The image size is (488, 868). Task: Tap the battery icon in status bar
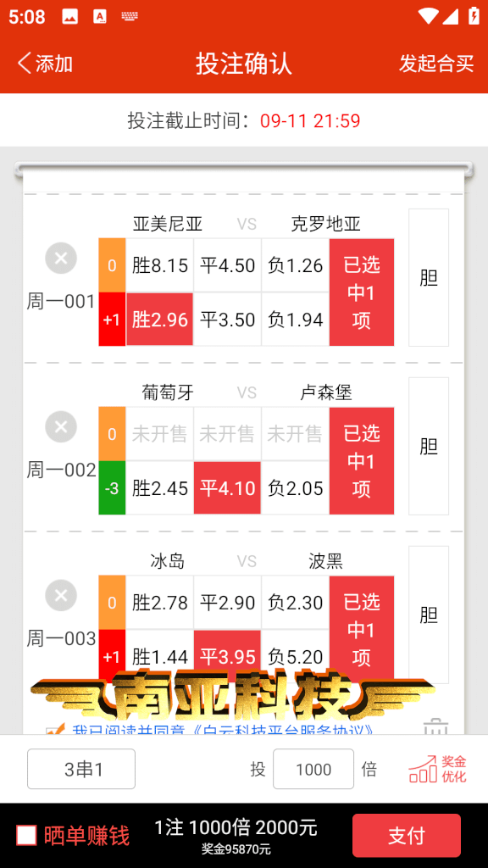pos(474,15)
